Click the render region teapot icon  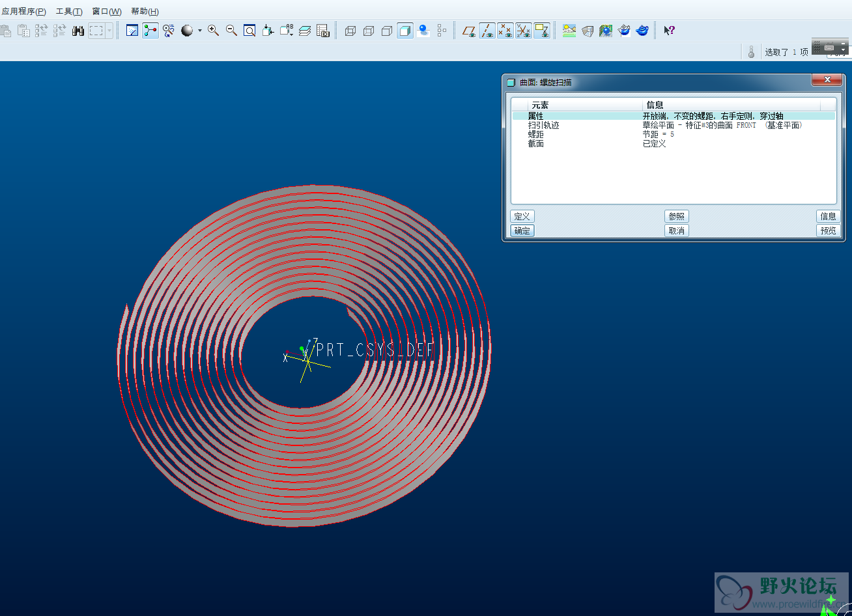(x=642, y=31)
